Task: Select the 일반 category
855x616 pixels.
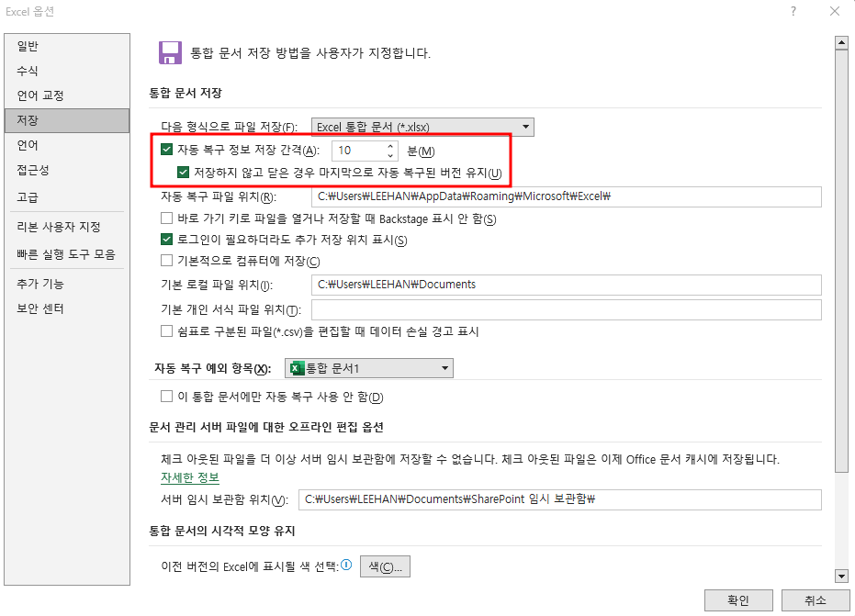Action: tap(67, 46)
